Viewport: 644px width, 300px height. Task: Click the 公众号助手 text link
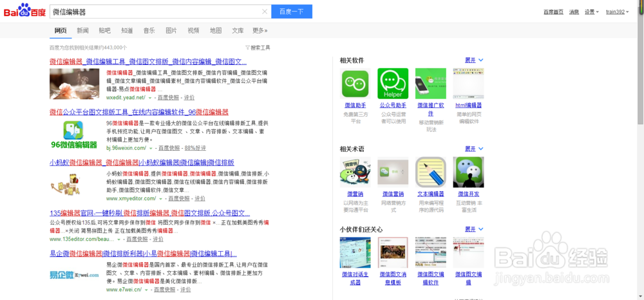(393, 106)
